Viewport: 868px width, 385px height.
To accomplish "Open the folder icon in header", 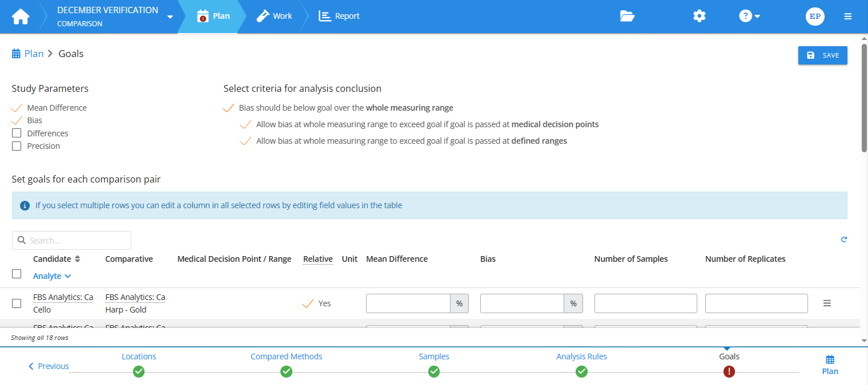I will (x=627, y=17).
